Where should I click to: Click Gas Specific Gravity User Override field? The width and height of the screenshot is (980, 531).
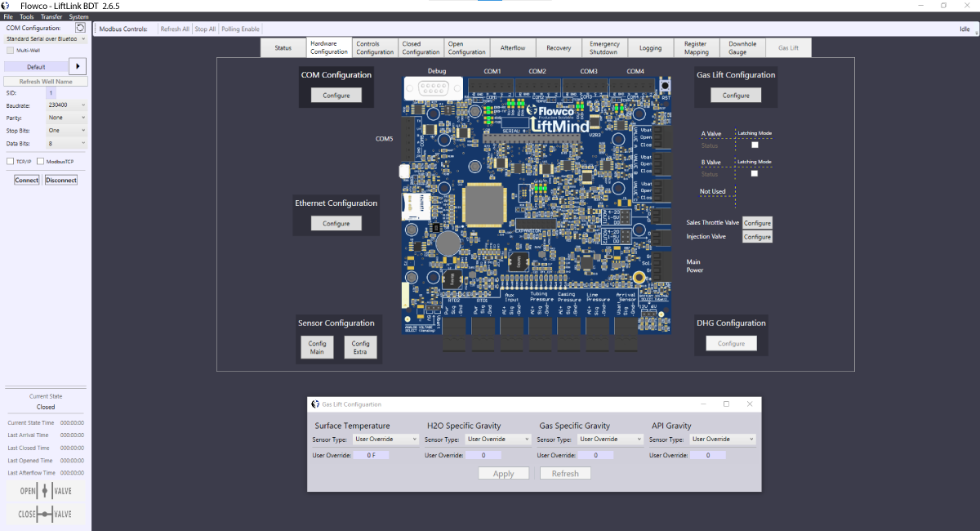(x=596, y=455)
